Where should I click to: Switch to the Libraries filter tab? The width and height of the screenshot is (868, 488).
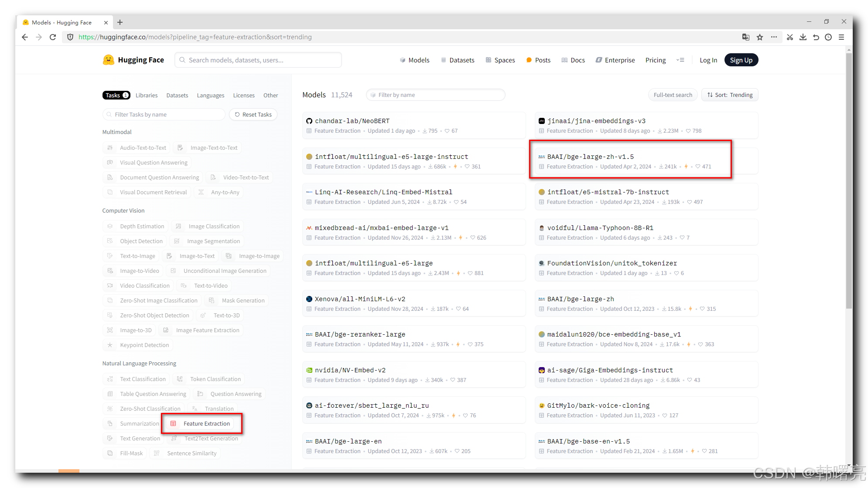(x=147, y=95)
